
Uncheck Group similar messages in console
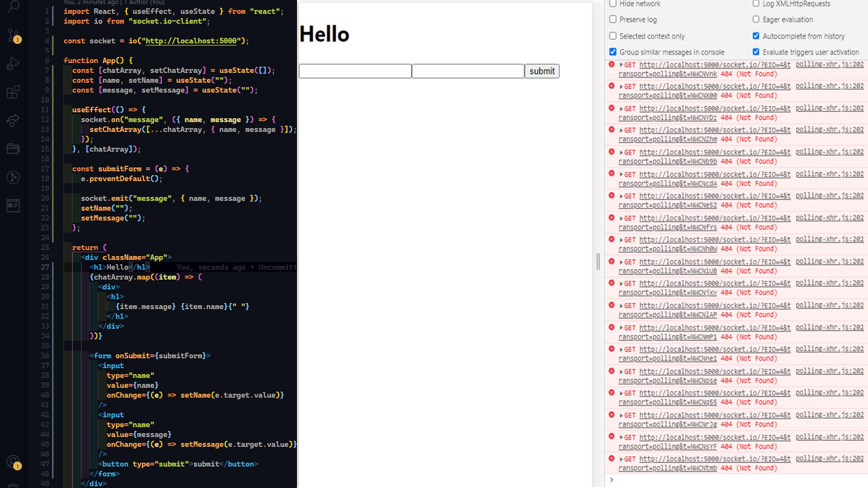tap(613, 52)
